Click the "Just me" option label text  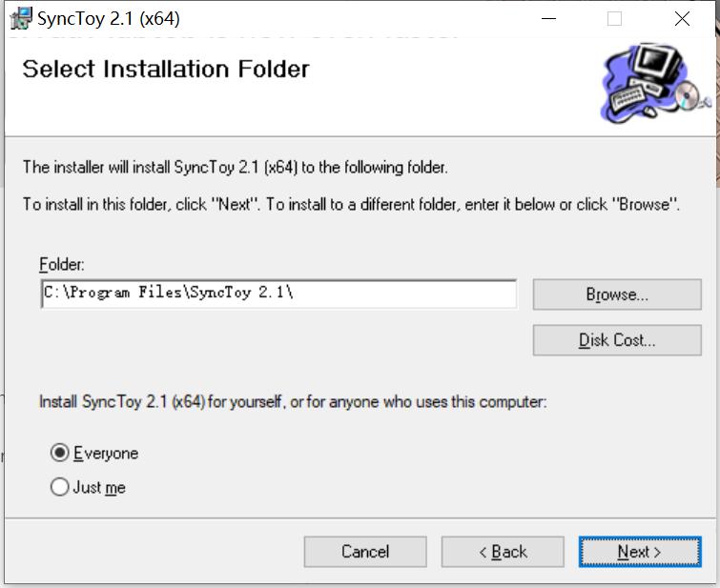tap(99, 488)
